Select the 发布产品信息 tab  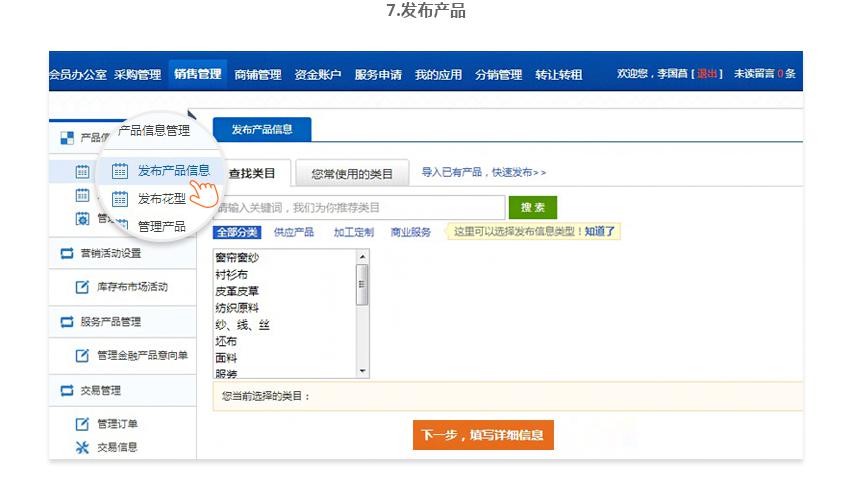[x=262, y=129]
